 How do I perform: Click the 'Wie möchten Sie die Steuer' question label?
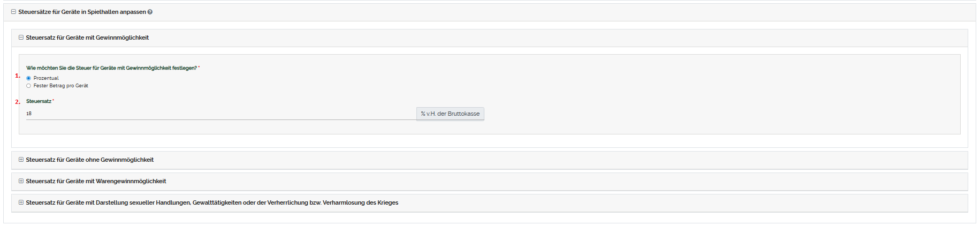(111, 68)
